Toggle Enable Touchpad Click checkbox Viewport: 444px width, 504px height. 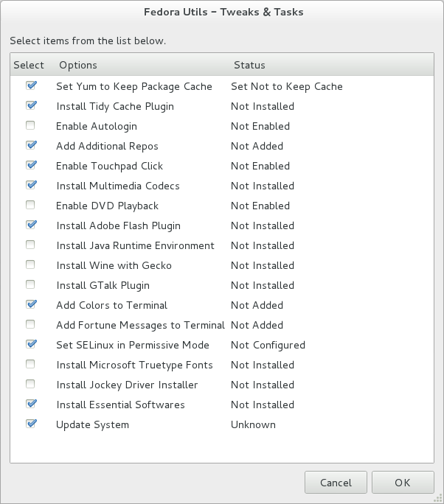click(30, 166)
